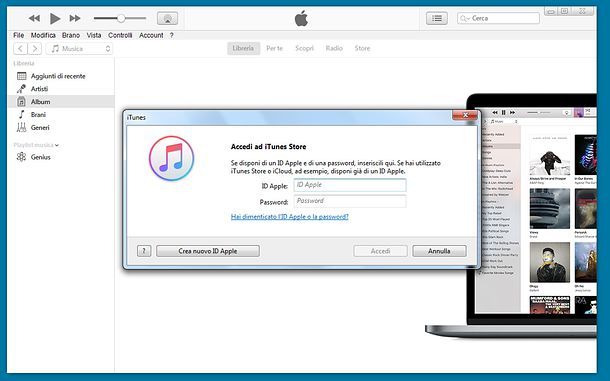Click the ID Apple input field
The image size is (610, 381).
350,185
